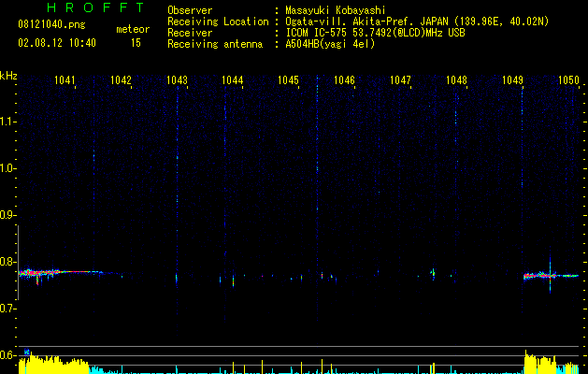Image resolution: width=588 pixels, height=374 pixels.
Task: Click the 1042 time marker
Action: 121,80
